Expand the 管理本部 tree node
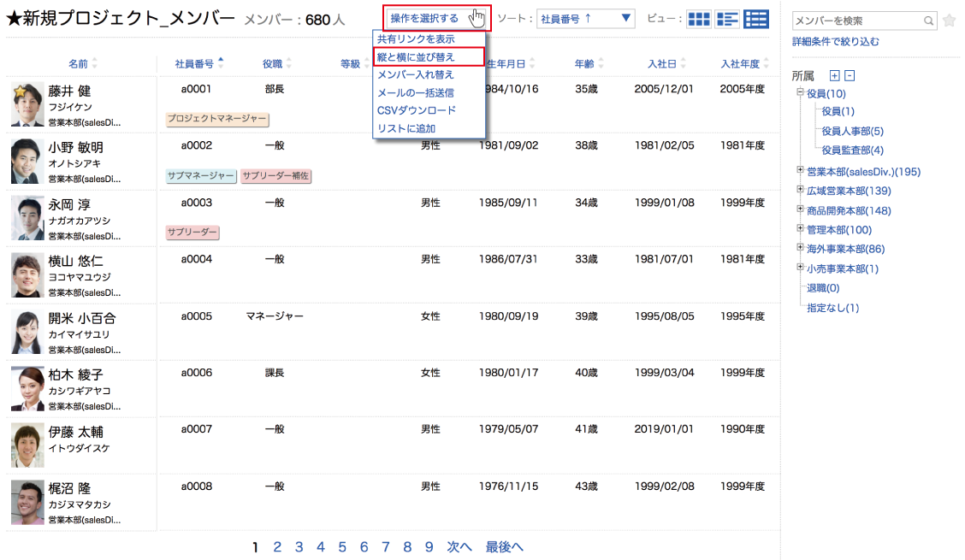Viewport: 965px width, 560px height. tap(800, 228)
